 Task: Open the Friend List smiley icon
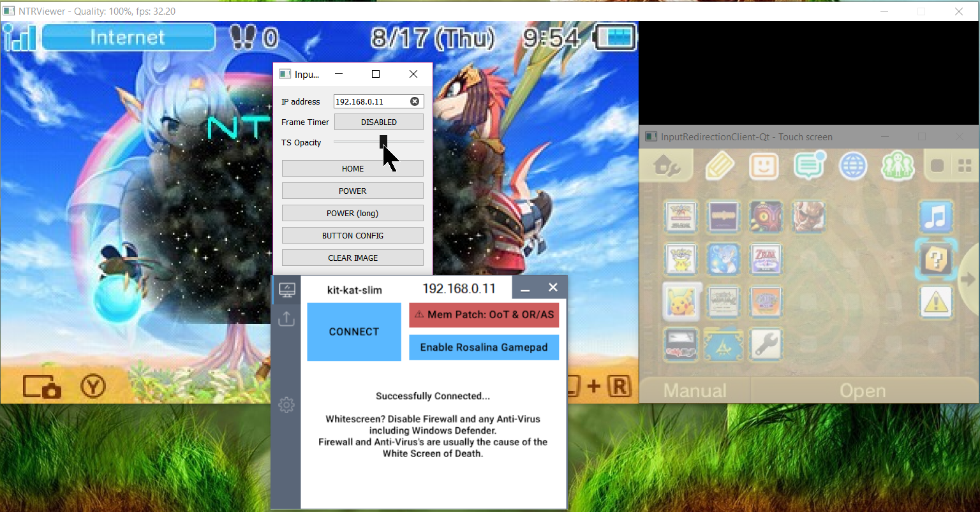pos(764,166)
